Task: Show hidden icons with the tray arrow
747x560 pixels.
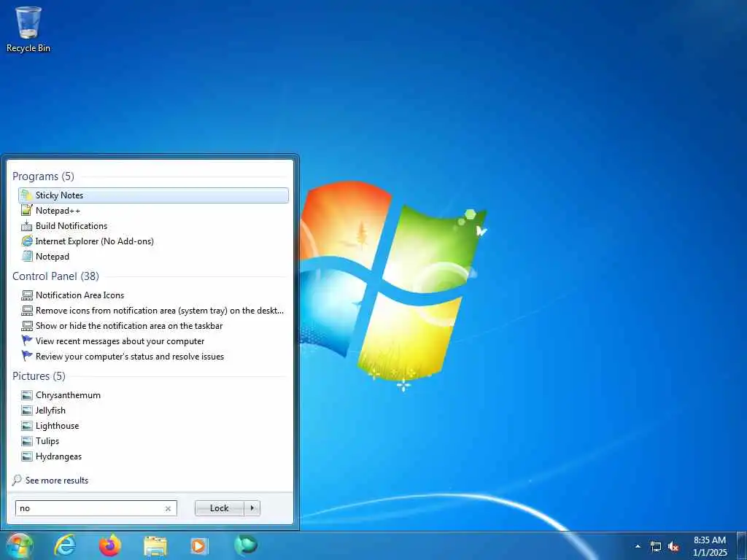Action: point(638,547)
